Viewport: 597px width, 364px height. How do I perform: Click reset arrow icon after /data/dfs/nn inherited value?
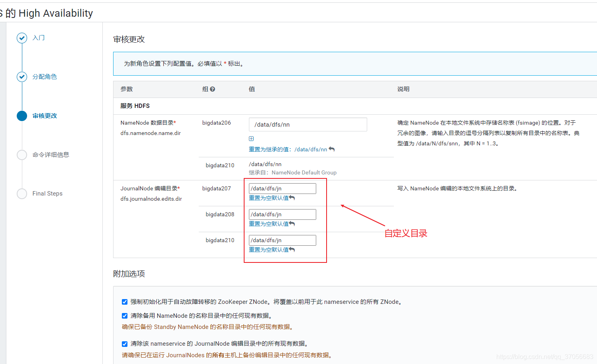coord(332,149)
